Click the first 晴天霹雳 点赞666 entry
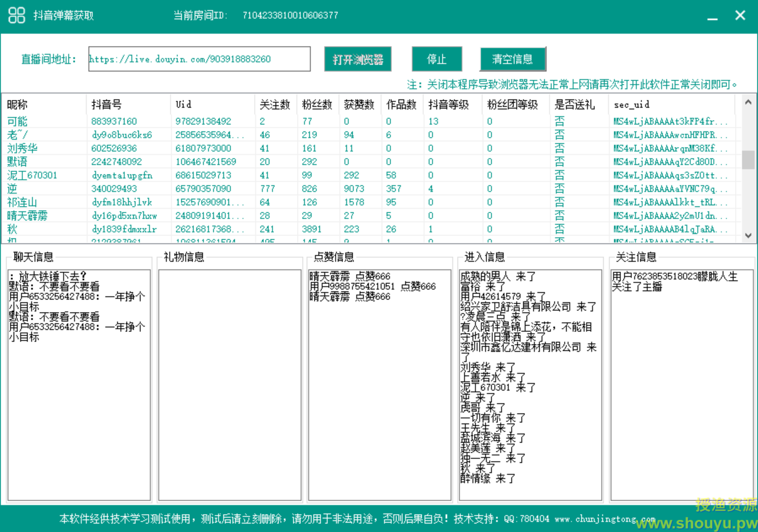This screenshot has height=532, width=758. point(350,276)
